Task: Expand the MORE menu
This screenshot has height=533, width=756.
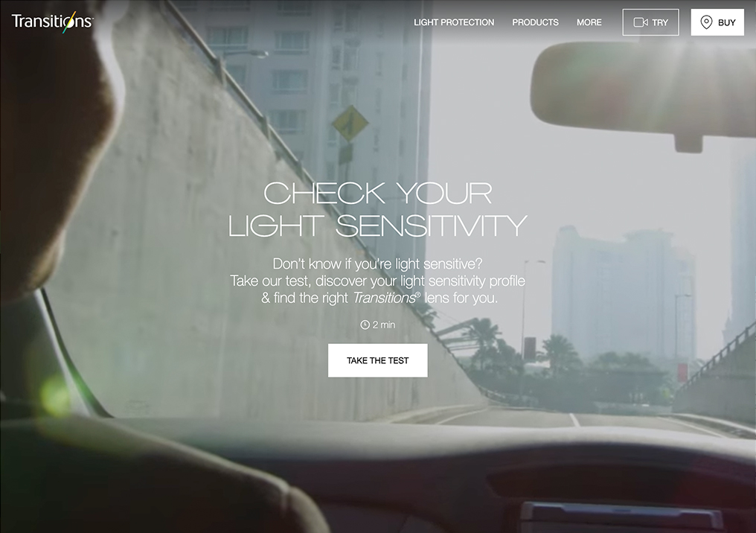Action: (x=589, y=22)
